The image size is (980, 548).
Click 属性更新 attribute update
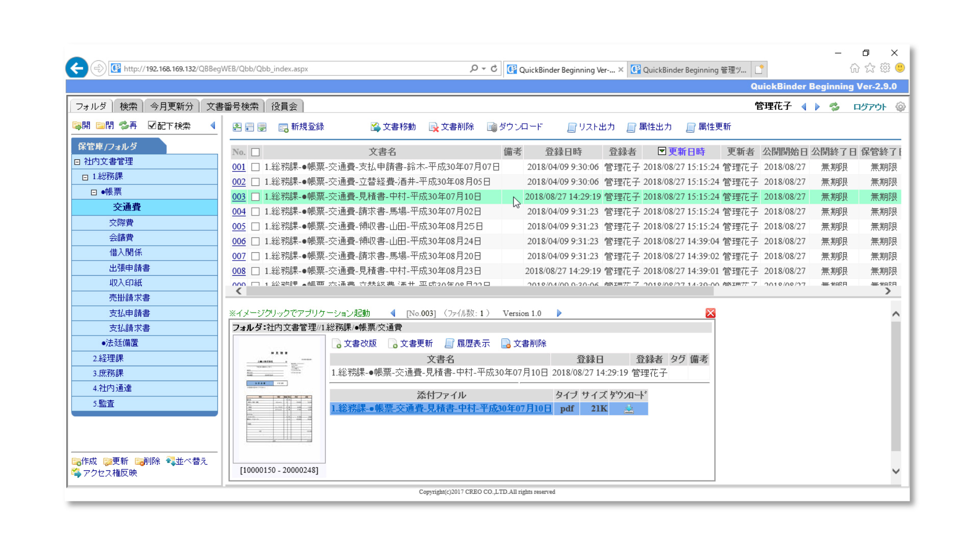click(x=708, y=127)
